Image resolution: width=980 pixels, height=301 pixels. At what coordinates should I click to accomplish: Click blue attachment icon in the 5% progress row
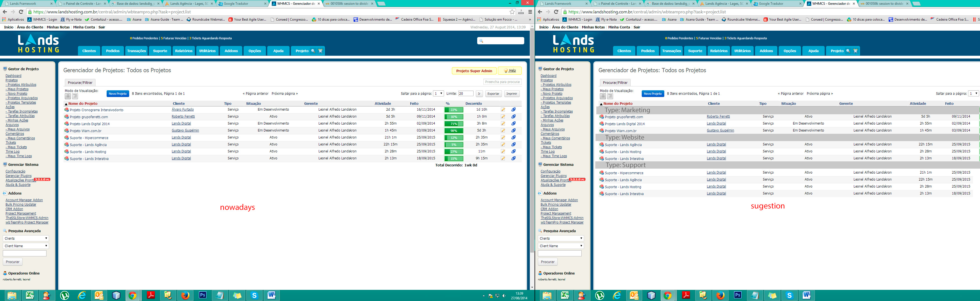pyautogui.click(x=513, y=144)
